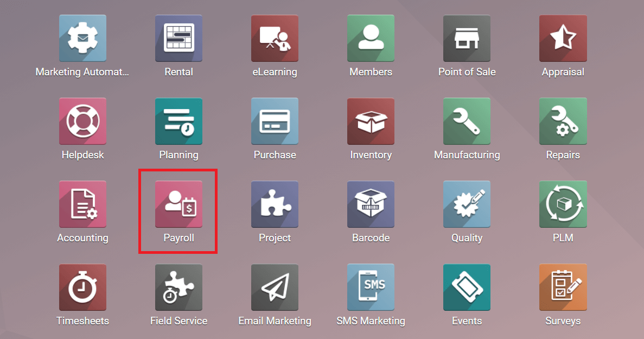The image size is (644, 339).
Task: Open the Inventory box icon
Action: 371,121
